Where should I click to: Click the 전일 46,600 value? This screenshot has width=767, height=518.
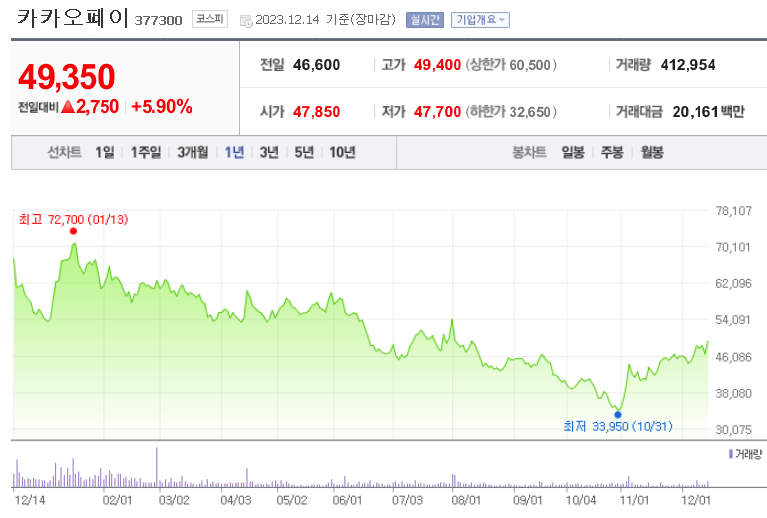pos(316,65)
